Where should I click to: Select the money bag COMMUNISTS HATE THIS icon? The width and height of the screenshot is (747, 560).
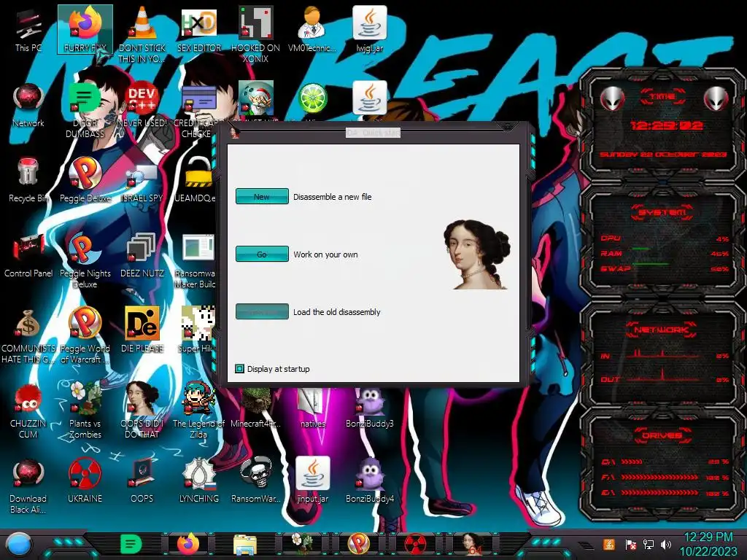click(x=28, y=335)
